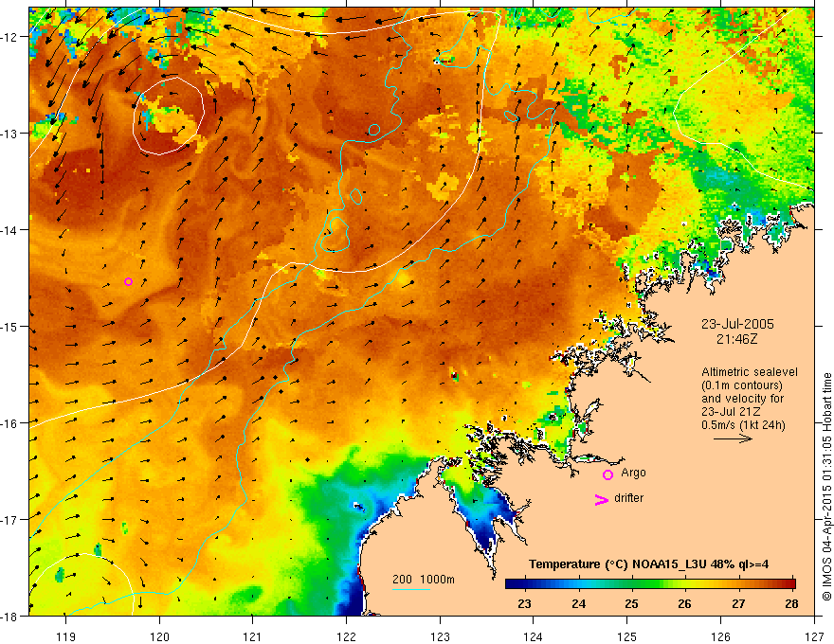The height and width of the screenshot is (644, 834).
Task: Click the colorbar value '24'
Action: point(578,603)
